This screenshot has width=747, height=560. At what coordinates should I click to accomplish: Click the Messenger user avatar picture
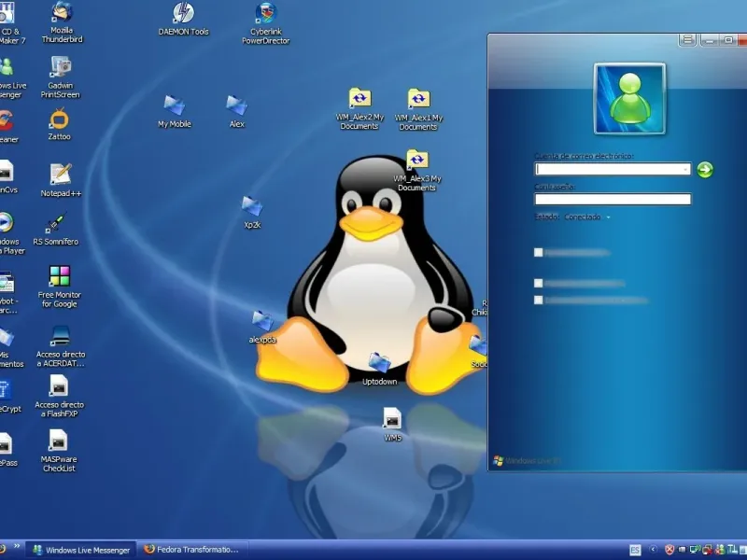pos(629,99)
